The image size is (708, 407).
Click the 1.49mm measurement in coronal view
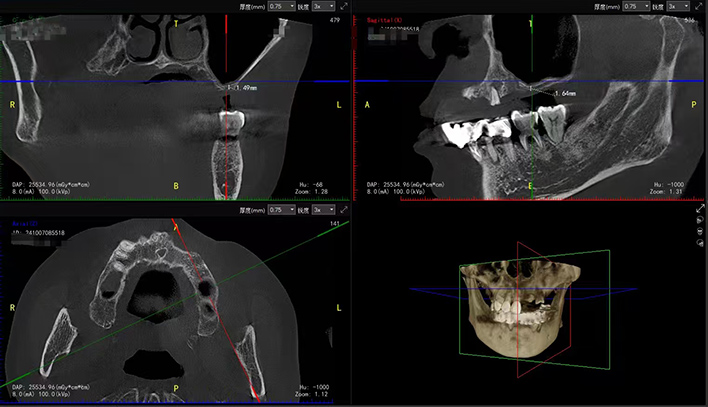[x=243, y=87]
